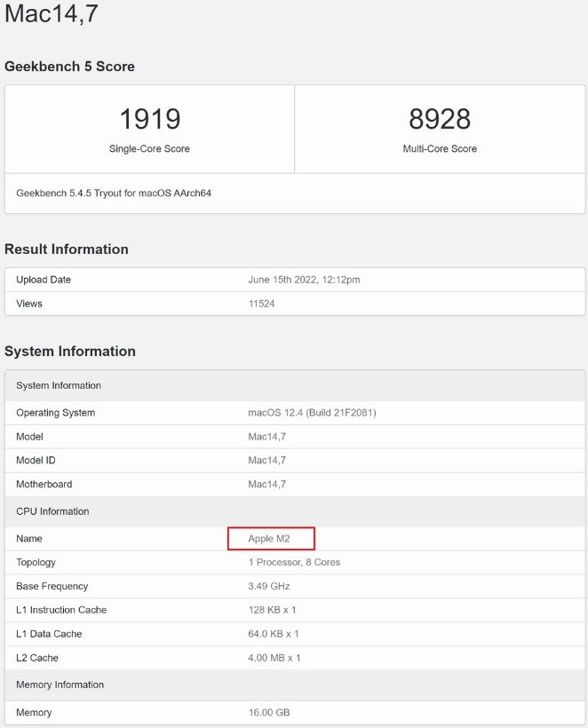Click the Name label under CPU Information
The height and width of the screenshot is (728, 588).
(28, 539)
